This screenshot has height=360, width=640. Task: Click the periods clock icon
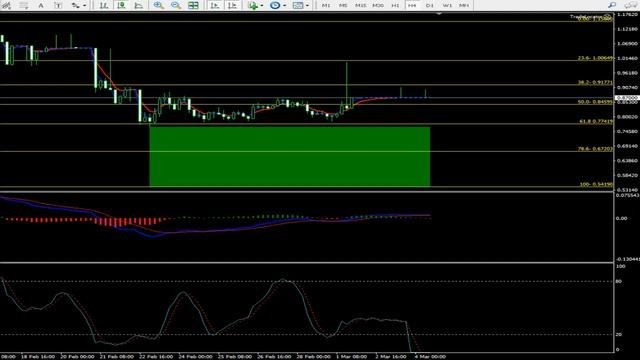tap(275, 5)
